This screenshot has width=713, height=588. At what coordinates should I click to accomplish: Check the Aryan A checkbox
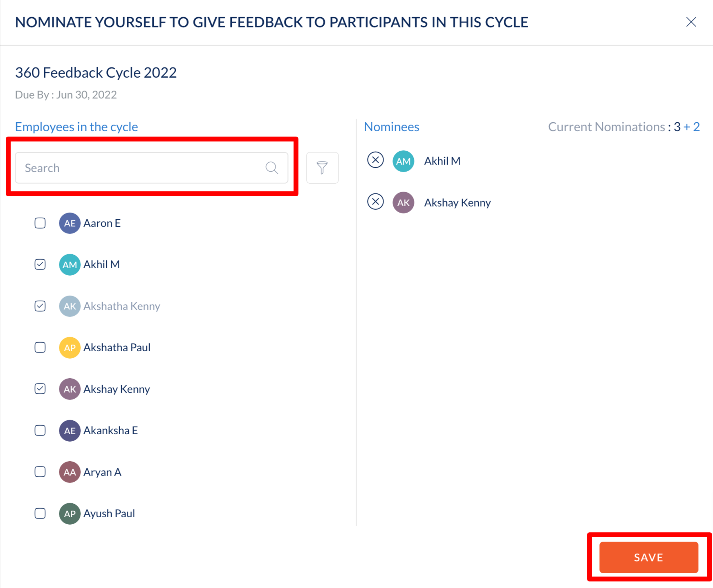(40, 472)
